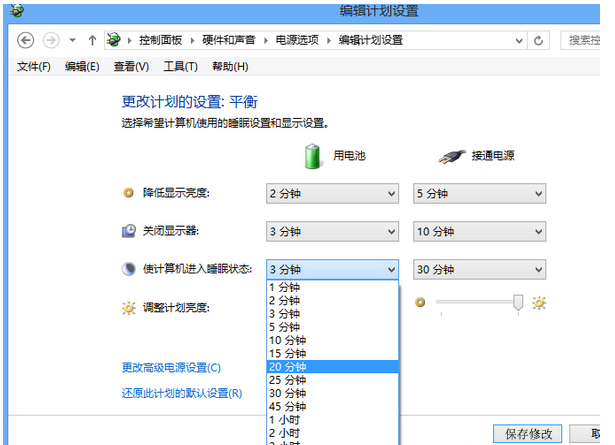Click 还原此计划的默认设置 link
The height and width of the screenshot is (445, 615).
point(181,393)
